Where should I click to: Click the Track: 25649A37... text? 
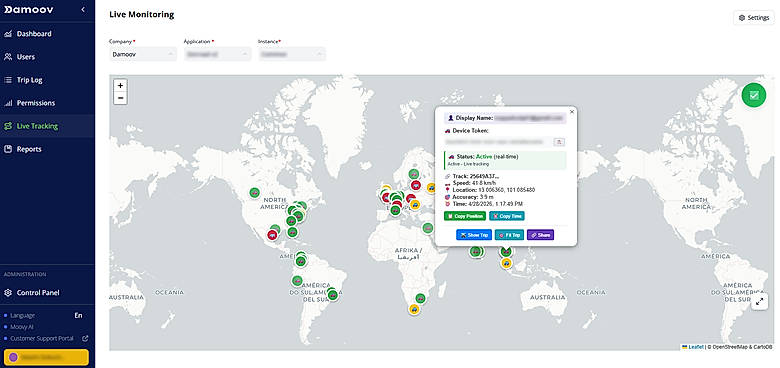tap(475, 176)
